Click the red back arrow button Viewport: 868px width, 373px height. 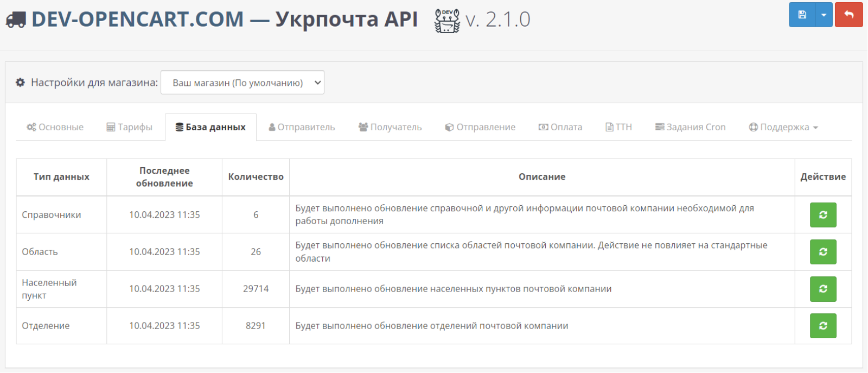(849, 15)
